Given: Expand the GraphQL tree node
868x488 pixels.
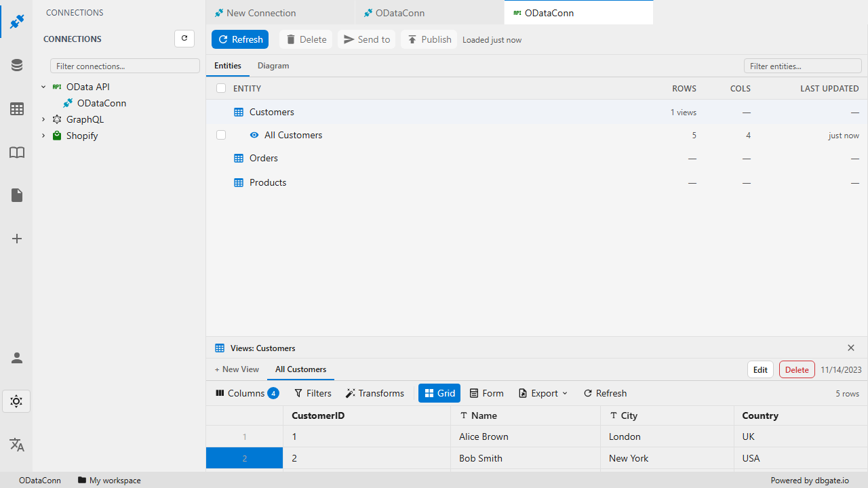Looking at the screenshot, I should [x=43, y=119].
